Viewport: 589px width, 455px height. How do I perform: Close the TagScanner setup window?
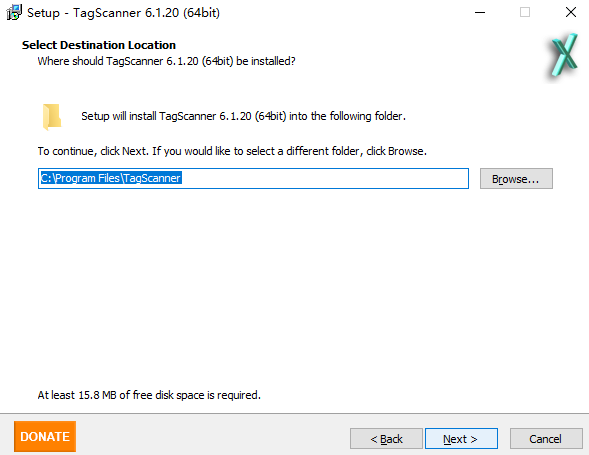coord(571,12)
